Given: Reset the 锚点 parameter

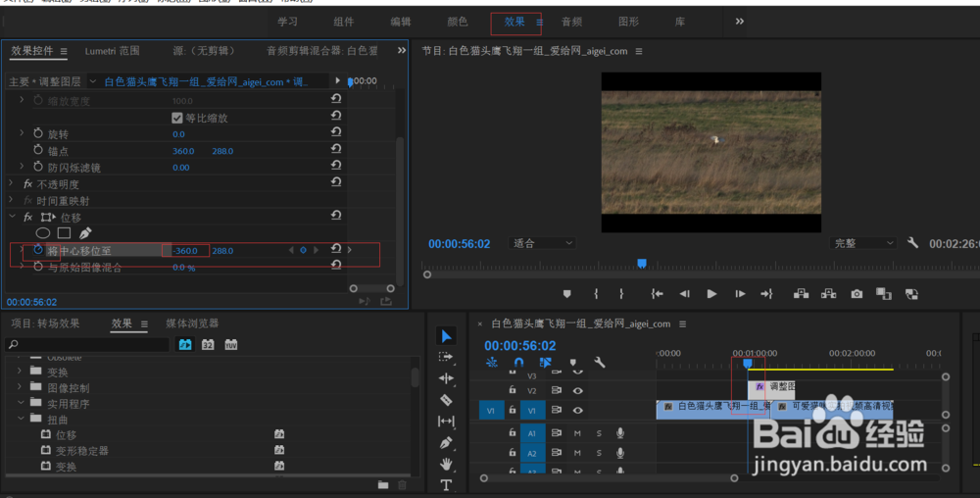Looking at the screenshot, I should [336, 149].
